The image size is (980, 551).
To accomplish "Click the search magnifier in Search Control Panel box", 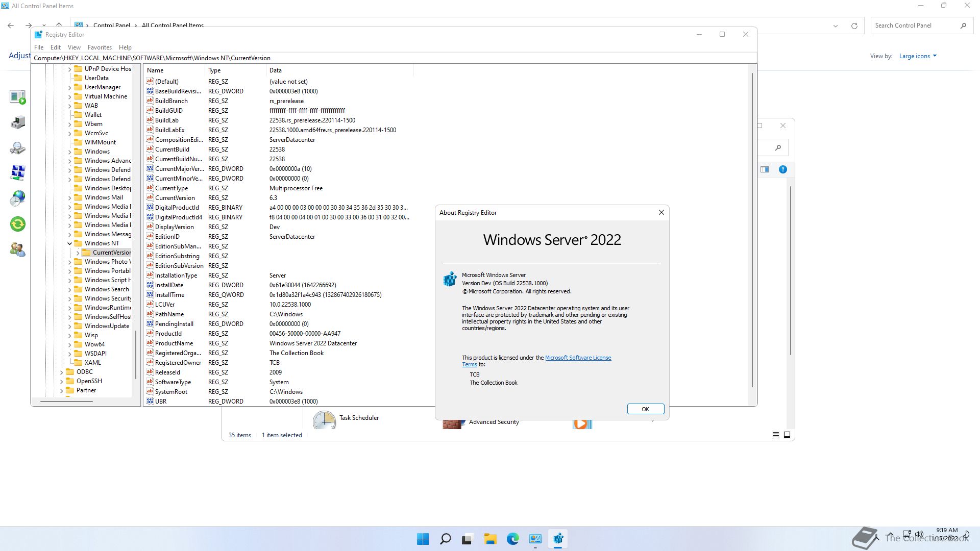I will (x=963, y=26).
